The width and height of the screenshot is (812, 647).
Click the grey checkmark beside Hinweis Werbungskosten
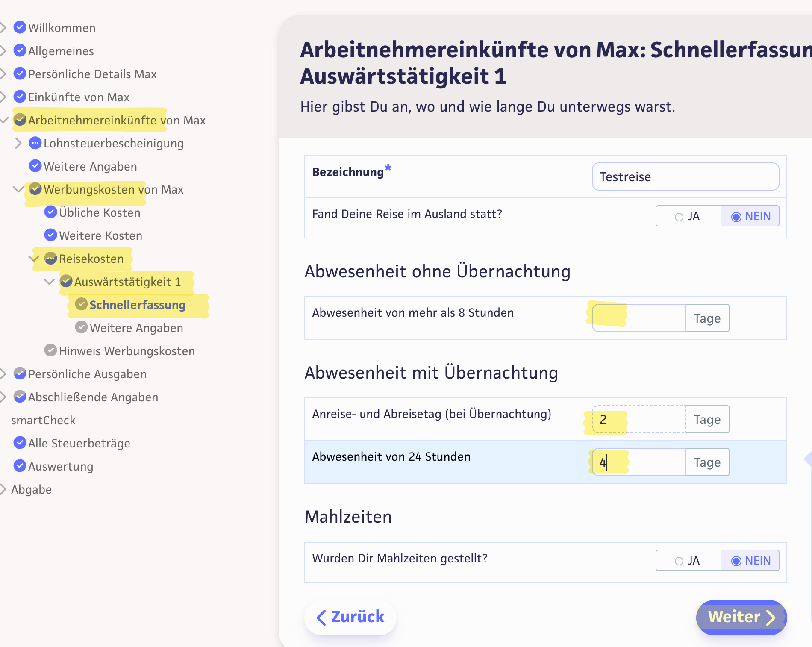pyautogui.click(x=50, y=350)
